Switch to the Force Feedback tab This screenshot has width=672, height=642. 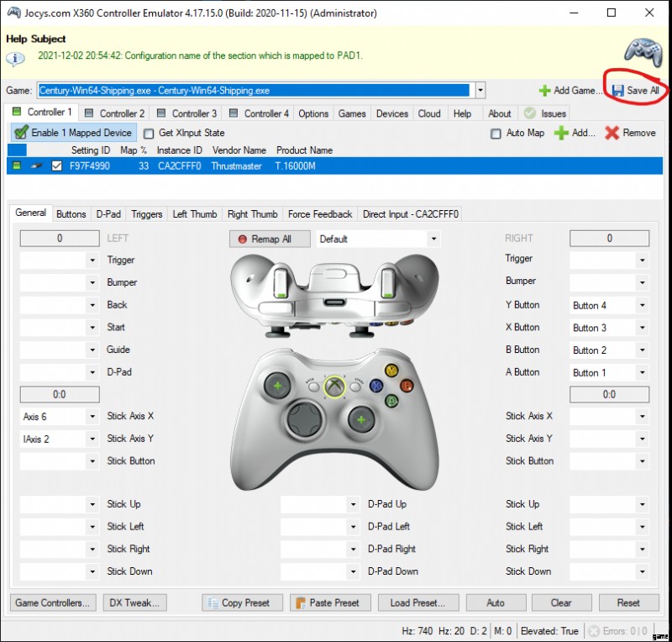321,214
